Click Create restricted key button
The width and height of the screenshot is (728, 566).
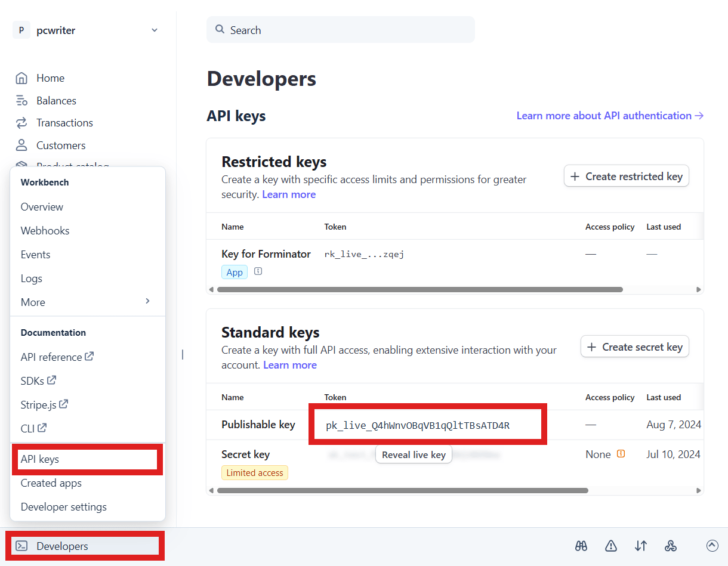click(627, 176)
